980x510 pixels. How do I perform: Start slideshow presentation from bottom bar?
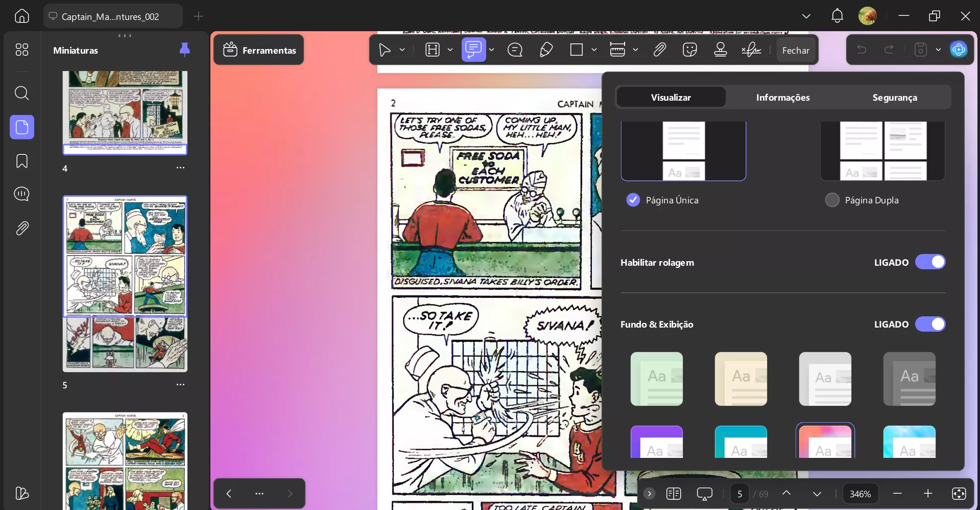tap(704, 493)
